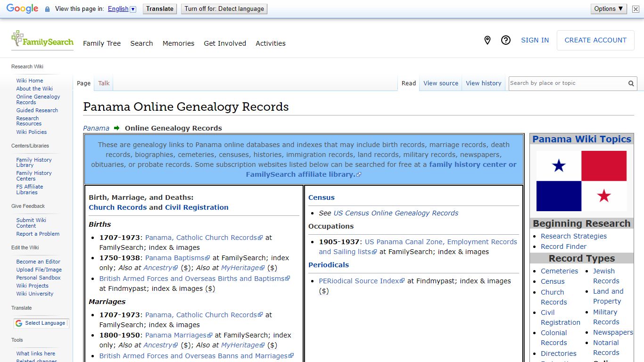Open Wiki Policies link
644x362 pixels.
(x=32, y=132)
